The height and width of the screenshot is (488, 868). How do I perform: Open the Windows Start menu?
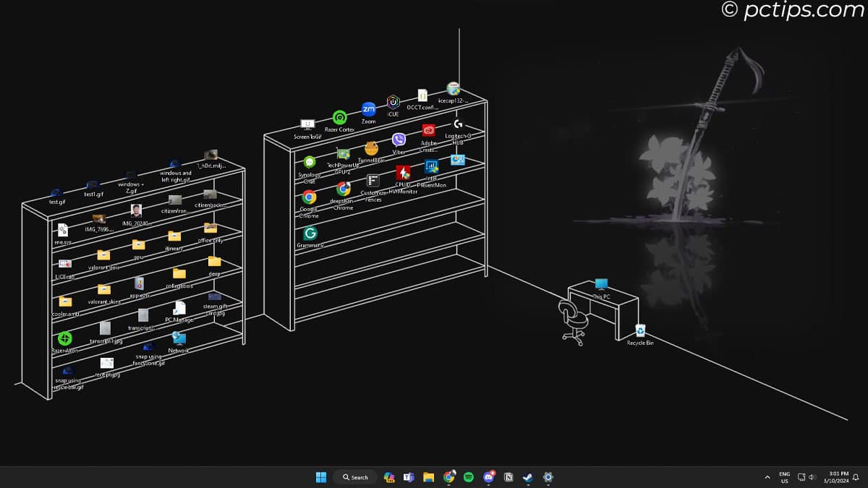(321, 477)
